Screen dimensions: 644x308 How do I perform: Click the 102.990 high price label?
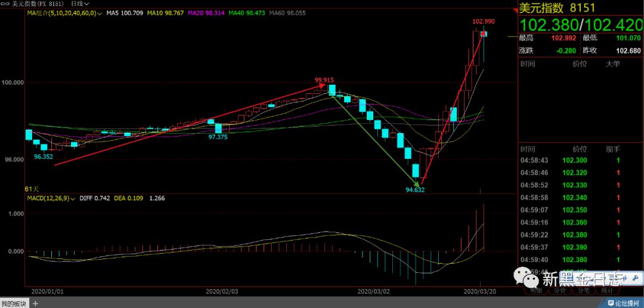click(484, 21)
